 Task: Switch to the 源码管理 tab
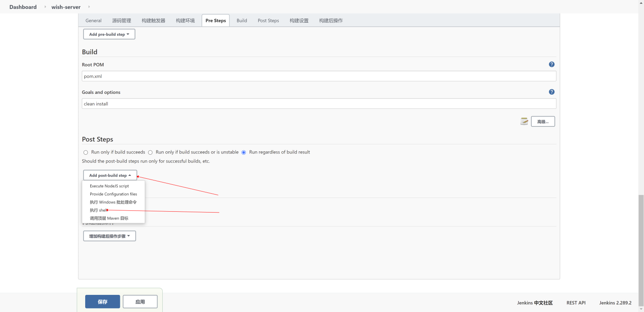click(122, 21)
